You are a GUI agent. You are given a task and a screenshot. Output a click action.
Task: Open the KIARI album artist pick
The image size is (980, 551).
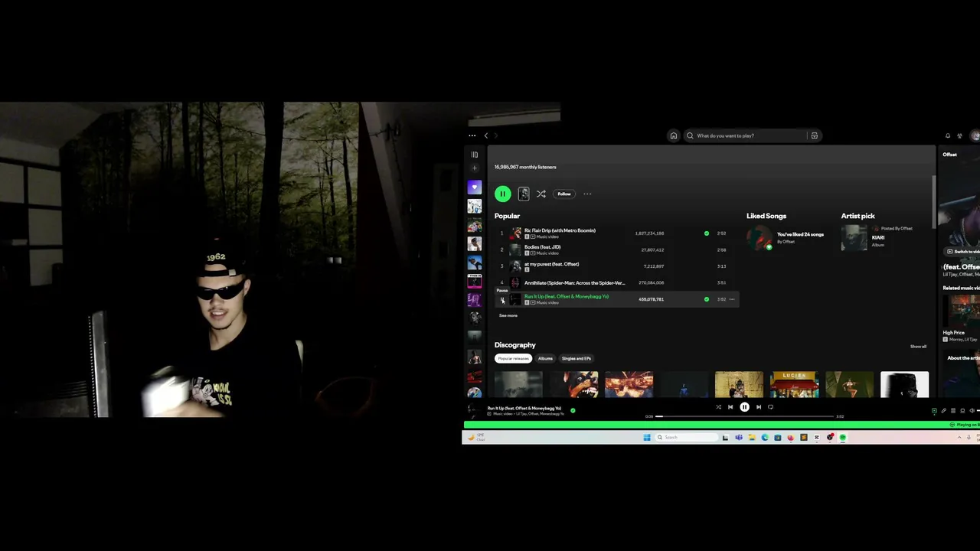(x=877, y=237)
